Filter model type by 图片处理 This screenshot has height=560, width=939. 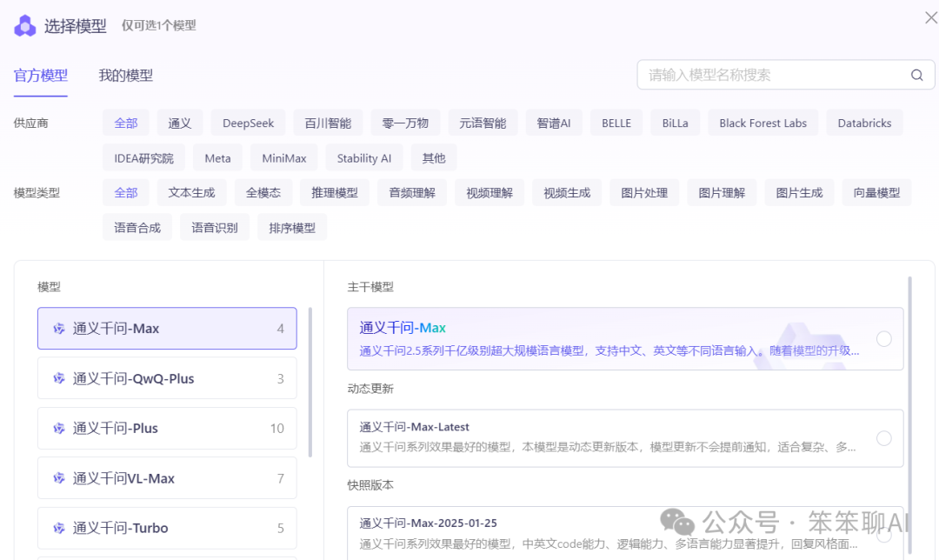click(x=644, y=193)
